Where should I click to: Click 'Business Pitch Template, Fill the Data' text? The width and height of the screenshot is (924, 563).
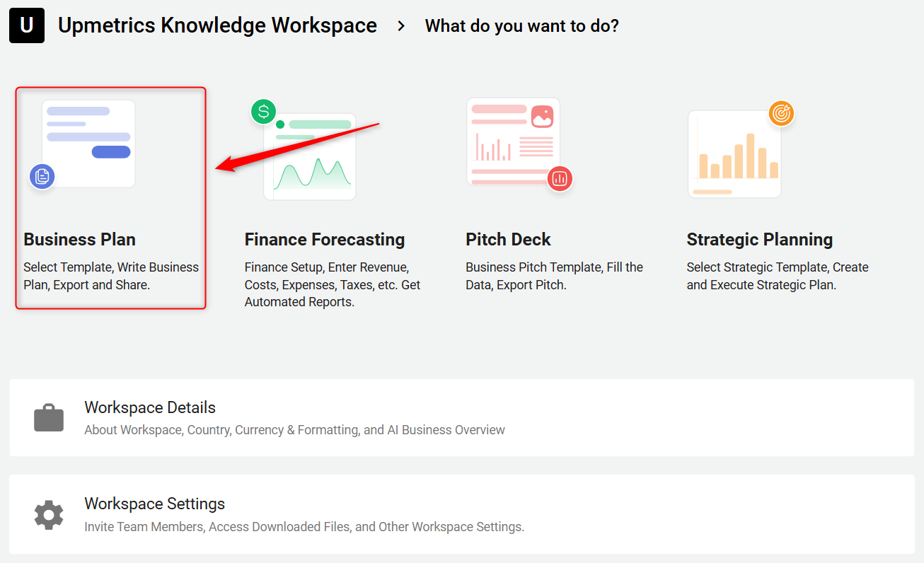[x=555, y=276]
